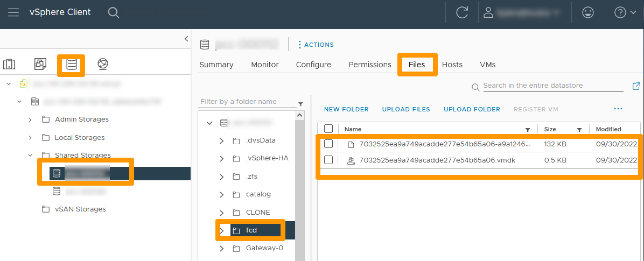Select the CLONE folder
The width and height of the screenshot is (644, 261).
pos(258,212)
